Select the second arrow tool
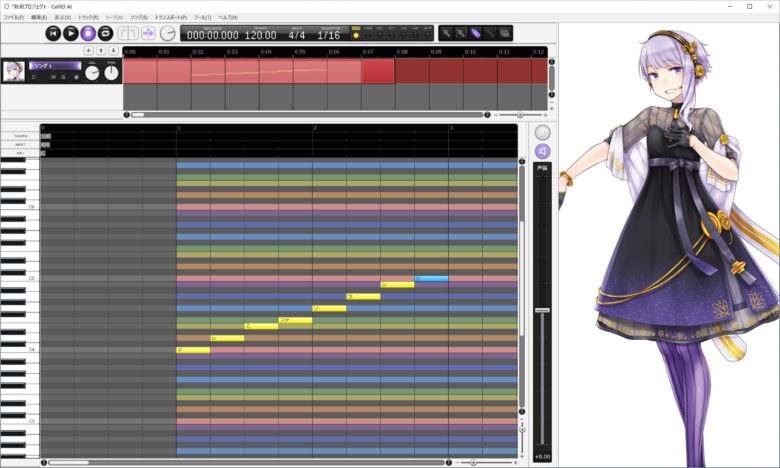Image resolution: width=780 pixels, height=468 pixels. click(461, 33)
